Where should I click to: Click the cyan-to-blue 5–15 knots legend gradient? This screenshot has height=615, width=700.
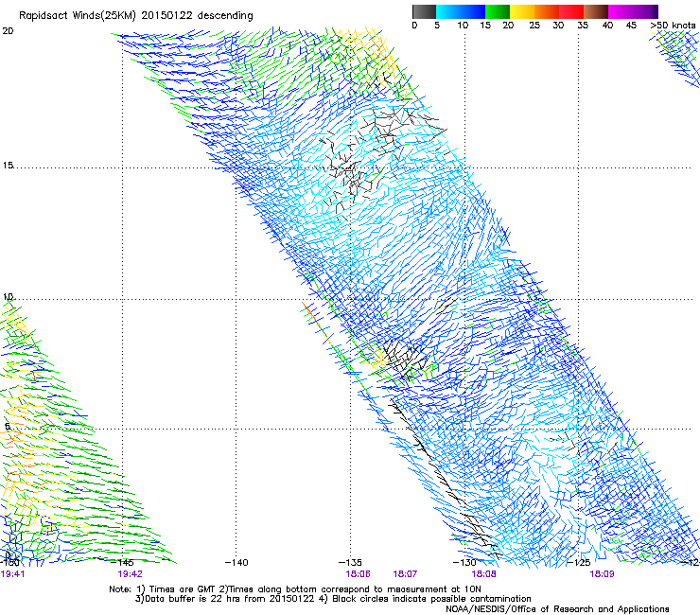461,11
